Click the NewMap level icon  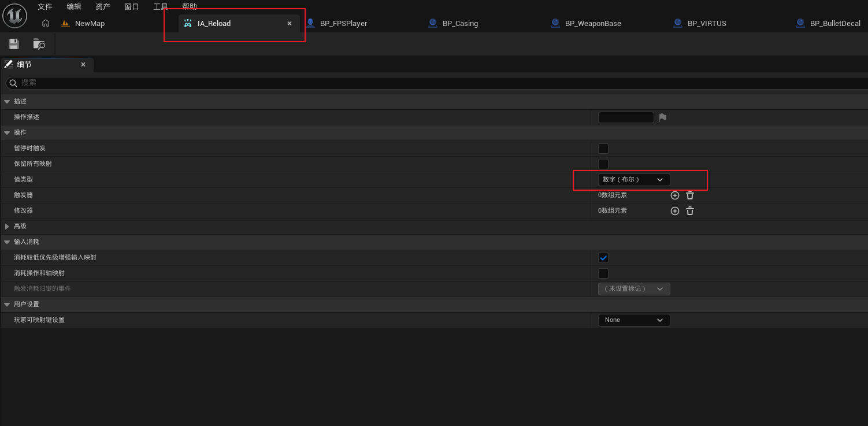click(x=65, y=24)
